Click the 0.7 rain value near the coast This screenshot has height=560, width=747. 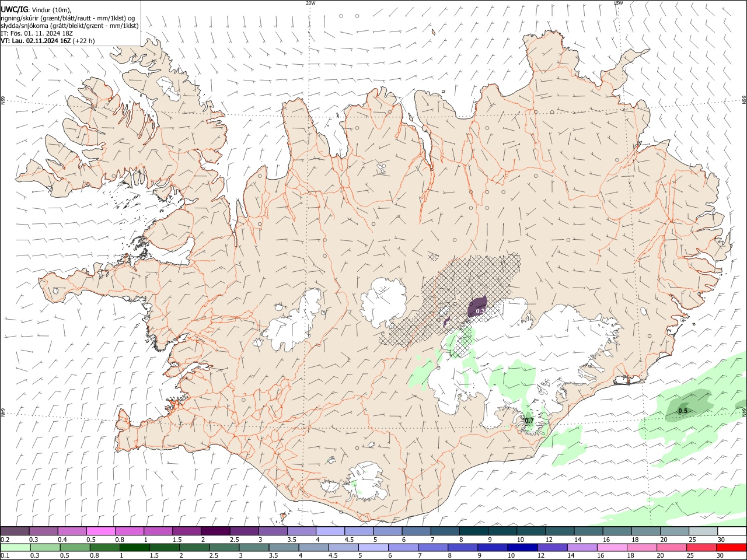529,421
